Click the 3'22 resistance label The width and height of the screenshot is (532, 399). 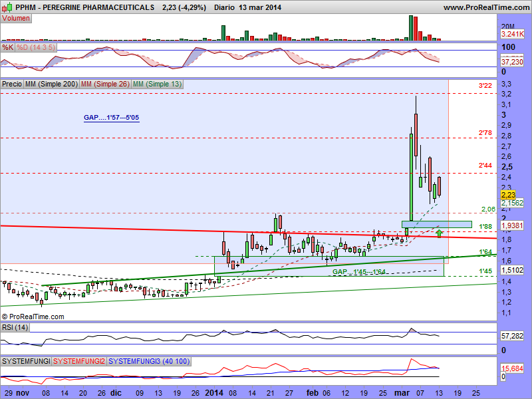(485, 86)
